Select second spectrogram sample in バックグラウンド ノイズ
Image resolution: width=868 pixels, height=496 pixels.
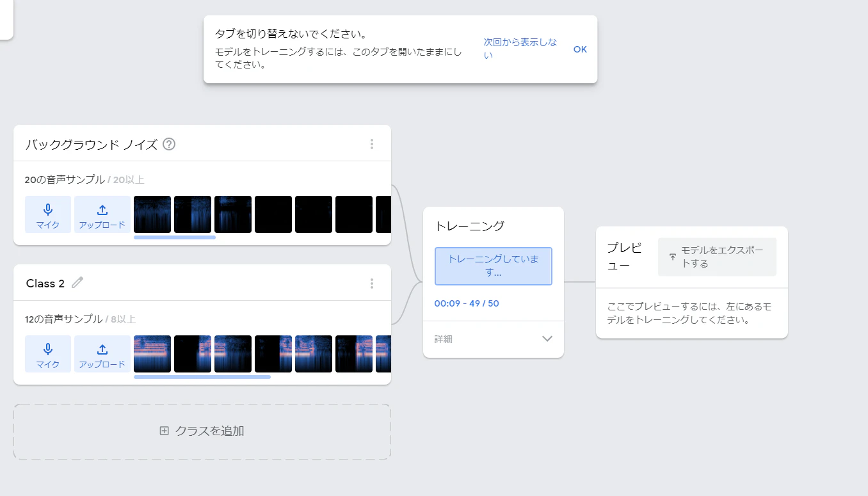193,214
